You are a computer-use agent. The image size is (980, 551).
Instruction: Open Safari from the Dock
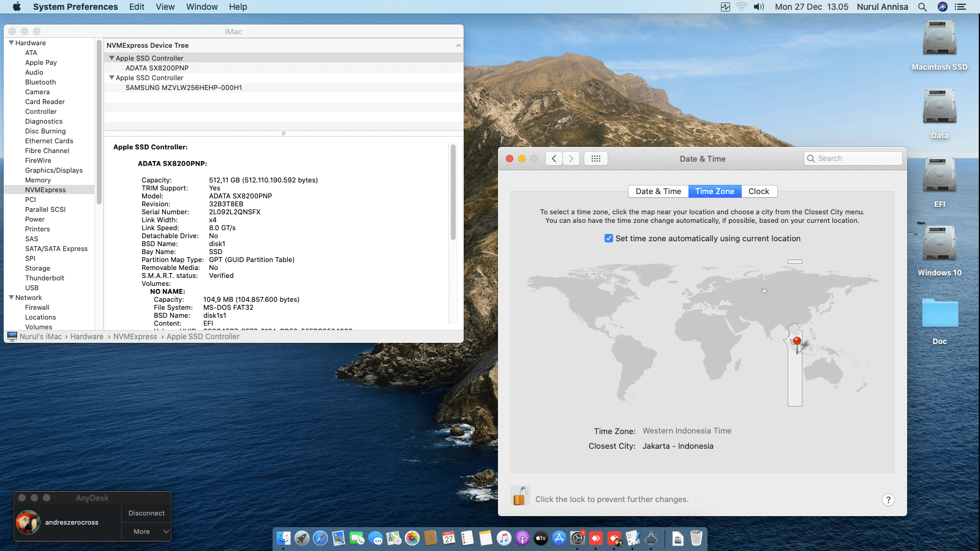pos(320,538)
